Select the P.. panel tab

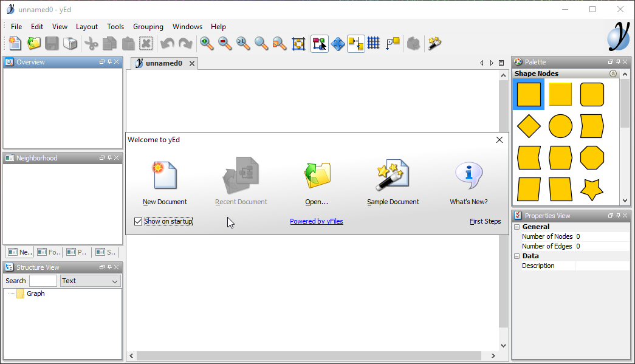point(77,252)
